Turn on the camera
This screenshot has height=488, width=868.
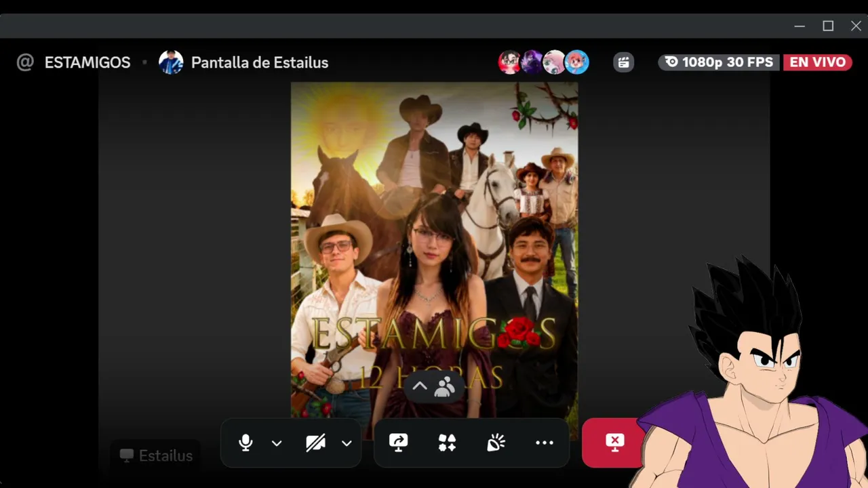click(315, 443)
